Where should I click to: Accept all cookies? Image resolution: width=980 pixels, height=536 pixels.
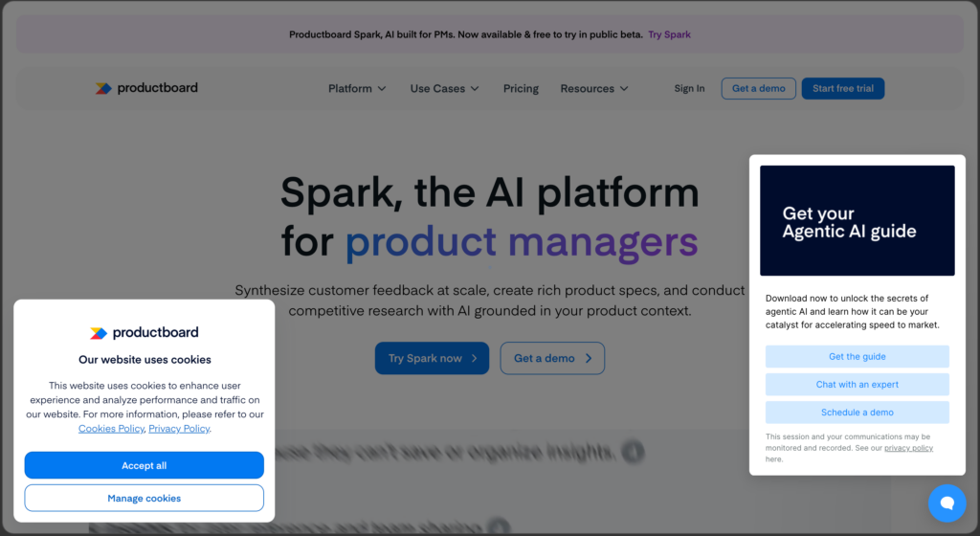tap(145, 465)
